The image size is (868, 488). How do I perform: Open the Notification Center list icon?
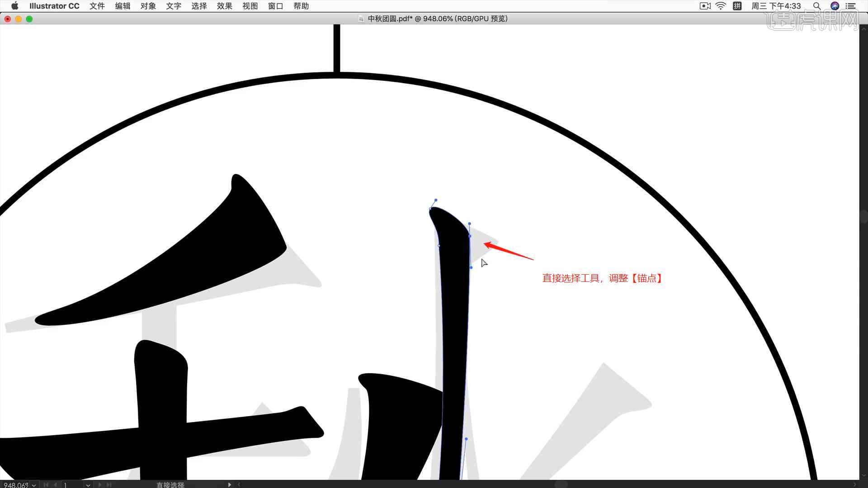(x=850, y=6)
